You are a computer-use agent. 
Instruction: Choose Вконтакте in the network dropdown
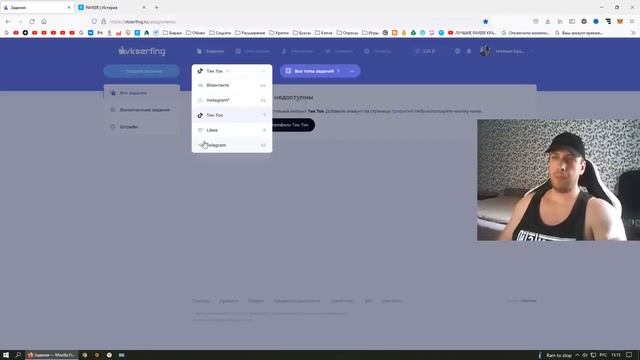click(x=232, y=85)
